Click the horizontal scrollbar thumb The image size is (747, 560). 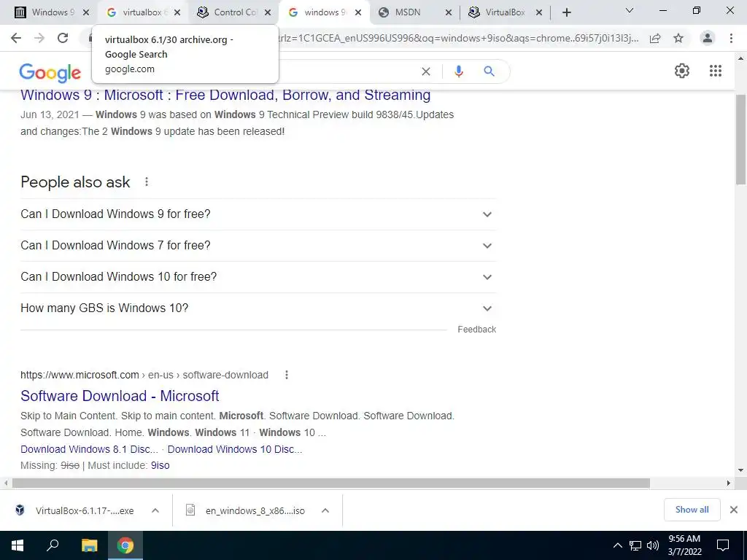330,483
